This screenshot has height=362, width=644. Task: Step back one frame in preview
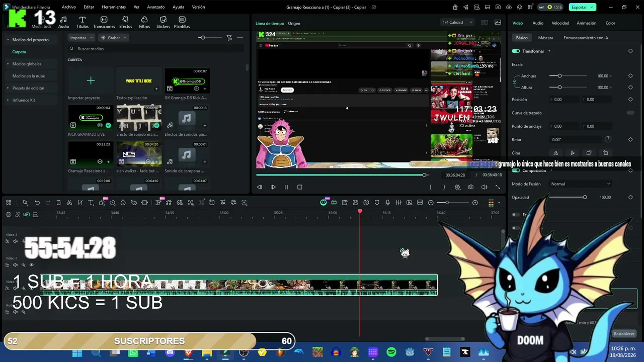click(x=260, y=187)
